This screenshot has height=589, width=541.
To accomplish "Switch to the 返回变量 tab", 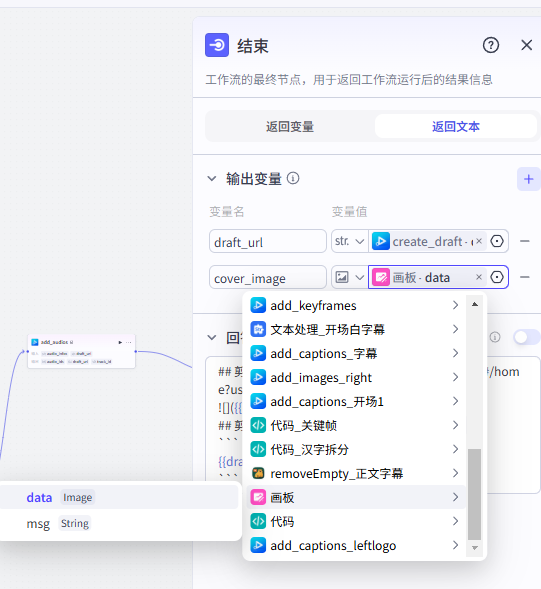I will [x=290, y=126].
